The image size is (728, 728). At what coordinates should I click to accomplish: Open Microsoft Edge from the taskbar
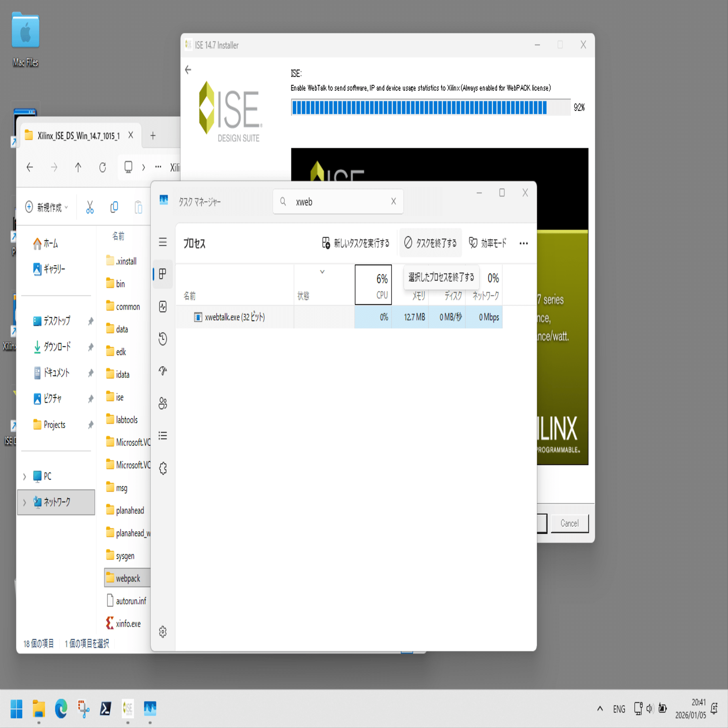tap(61, 709)
